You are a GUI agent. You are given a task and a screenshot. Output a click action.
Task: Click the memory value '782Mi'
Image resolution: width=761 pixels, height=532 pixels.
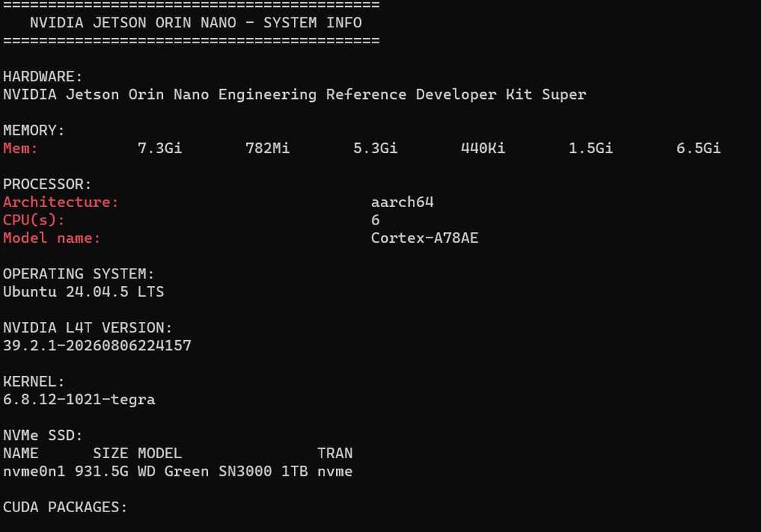[267, 148]
